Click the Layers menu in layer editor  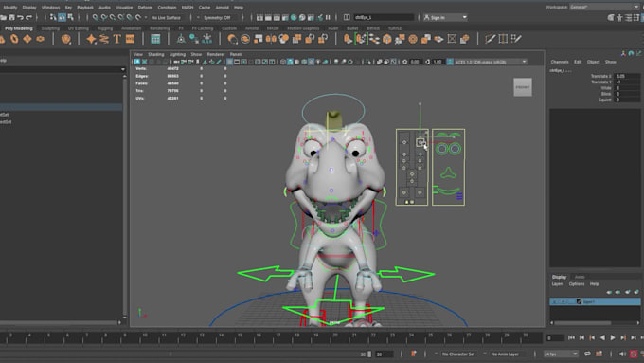pos(557,284)
